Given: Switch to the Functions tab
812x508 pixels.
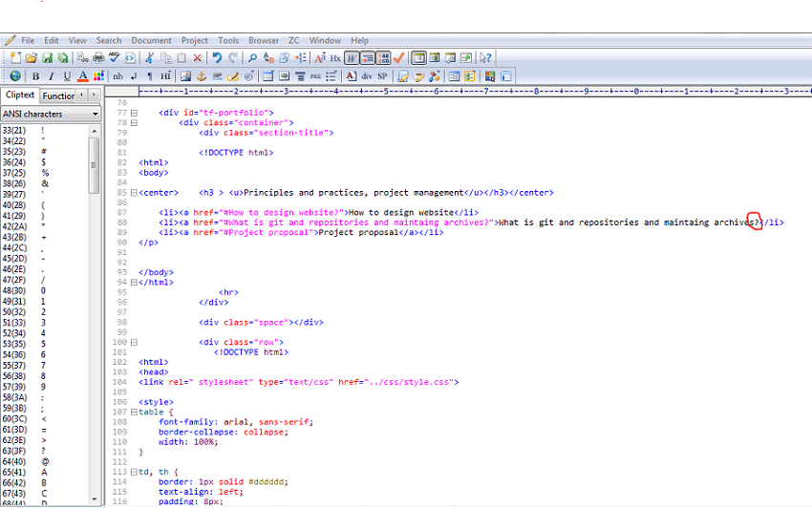Looking at the screenshot, I should point(58,95).
